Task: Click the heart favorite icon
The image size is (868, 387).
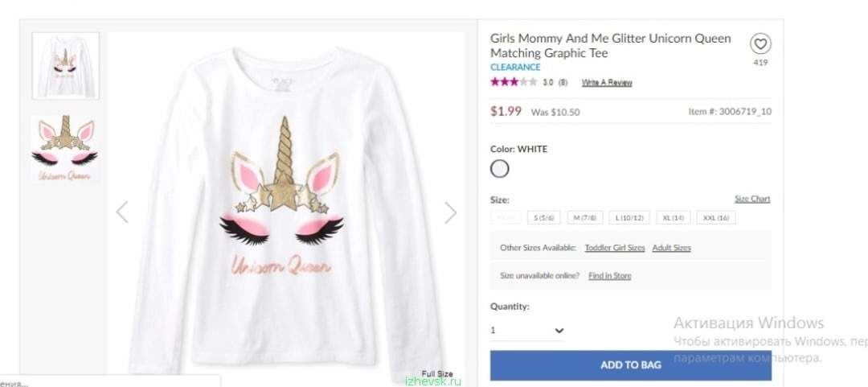Action: (760, 43)
